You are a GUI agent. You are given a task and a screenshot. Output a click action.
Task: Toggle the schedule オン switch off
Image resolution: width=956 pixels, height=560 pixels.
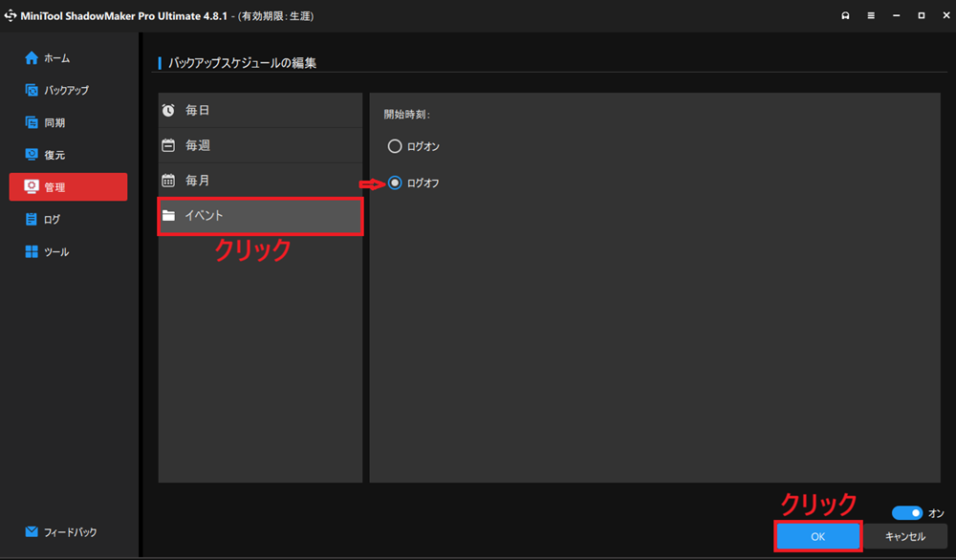coord(906,513)
